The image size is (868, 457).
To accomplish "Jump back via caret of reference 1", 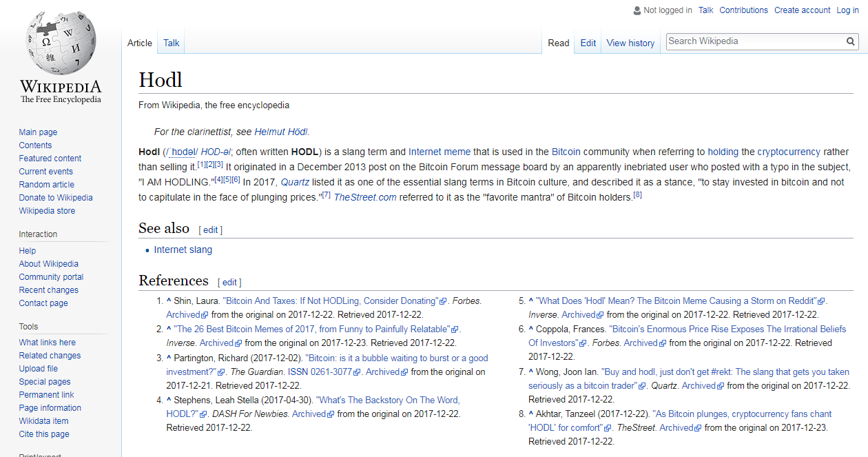I will point(169,301).
